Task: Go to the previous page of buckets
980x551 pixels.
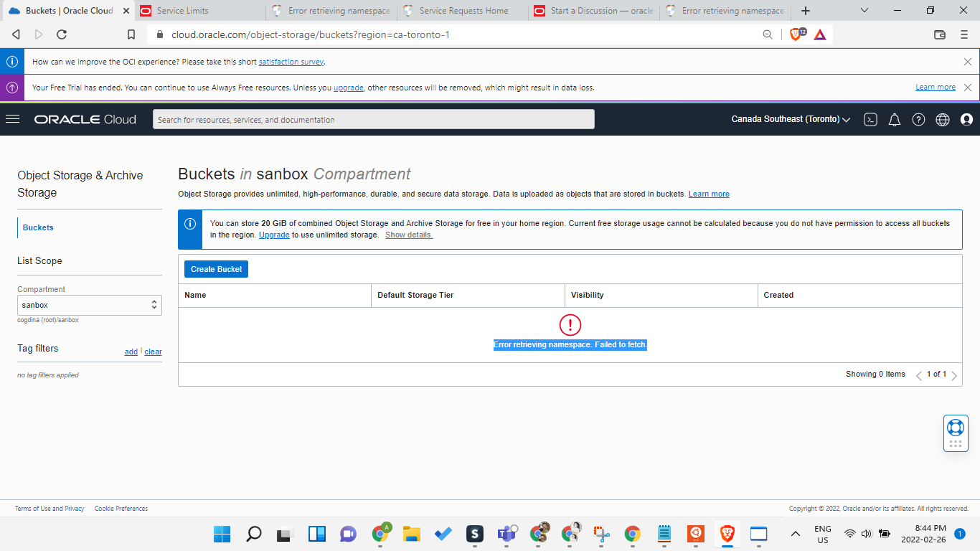Action: [x=919, y=375]
